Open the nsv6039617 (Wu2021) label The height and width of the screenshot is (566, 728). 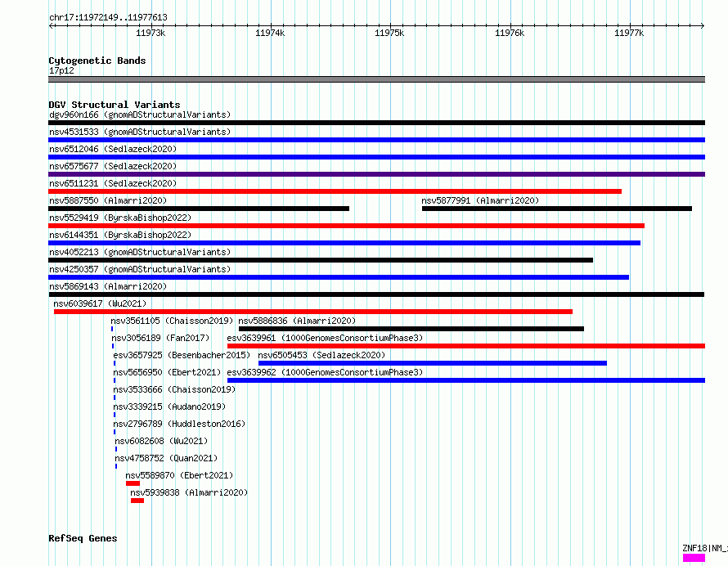click(100, 303)
